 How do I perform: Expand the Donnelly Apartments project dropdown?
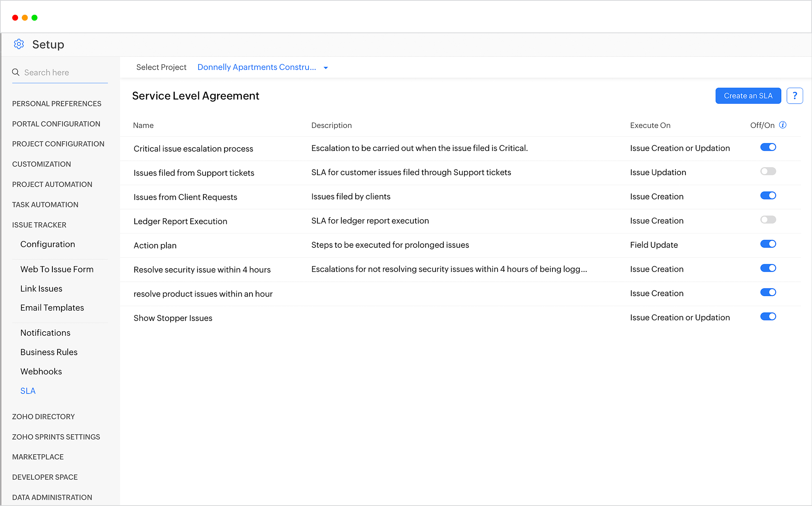(x=326, y=67)
